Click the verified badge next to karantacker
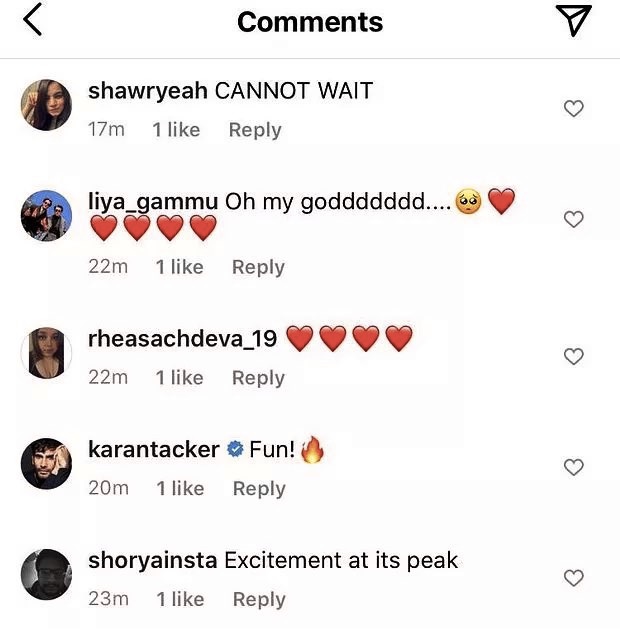620x629 pixels. tap(235, 451)
